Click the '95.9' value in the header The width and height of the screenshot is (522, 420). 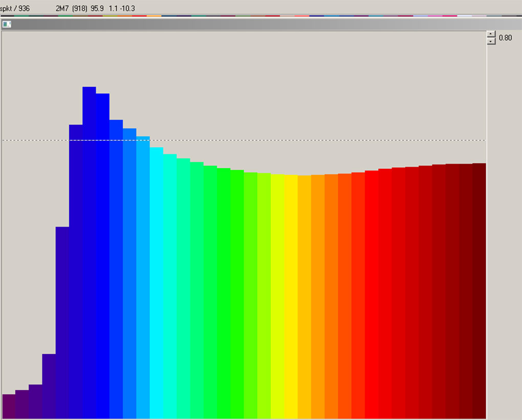click(x=97, y=8)
